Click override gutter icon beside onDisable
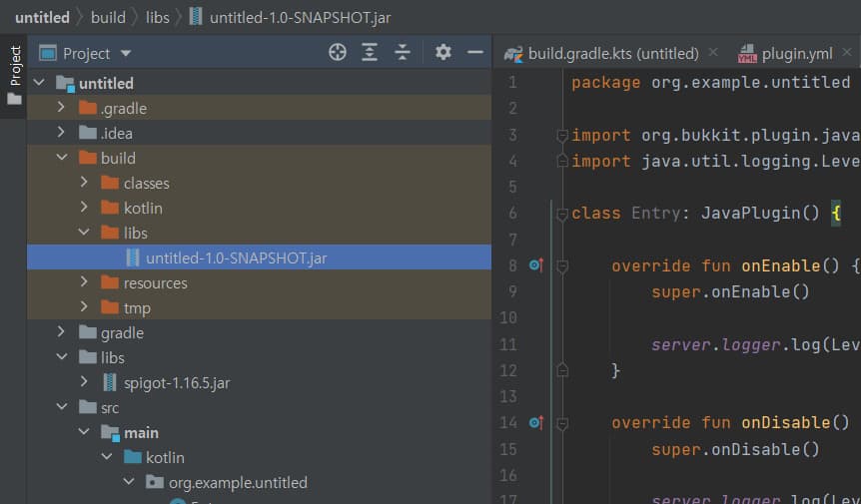The image size is (861, 504). coord(535,422)
